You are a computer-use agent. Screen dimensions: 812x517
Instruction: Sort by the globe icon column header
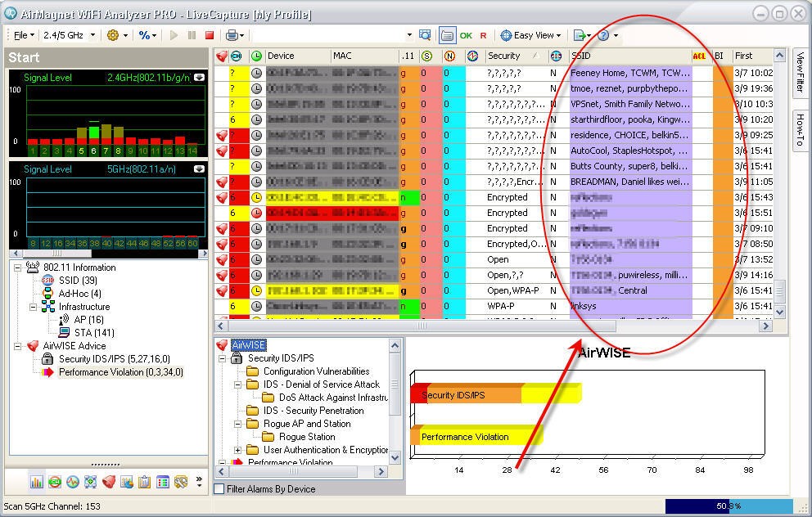556,56
